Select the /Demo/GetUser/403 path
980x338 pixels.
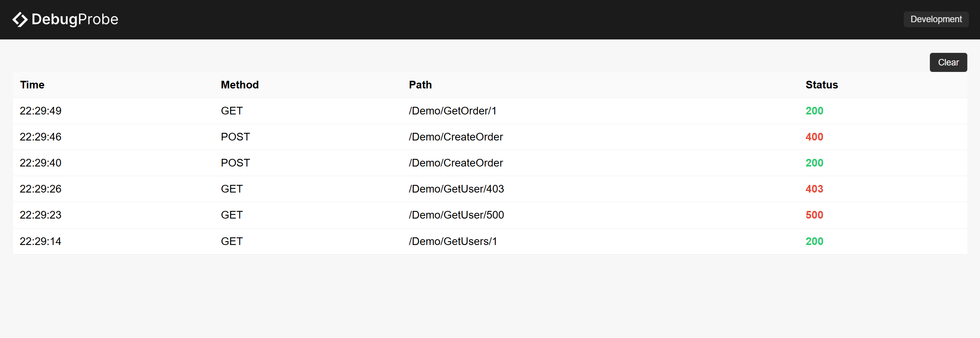tap(456, 189)
